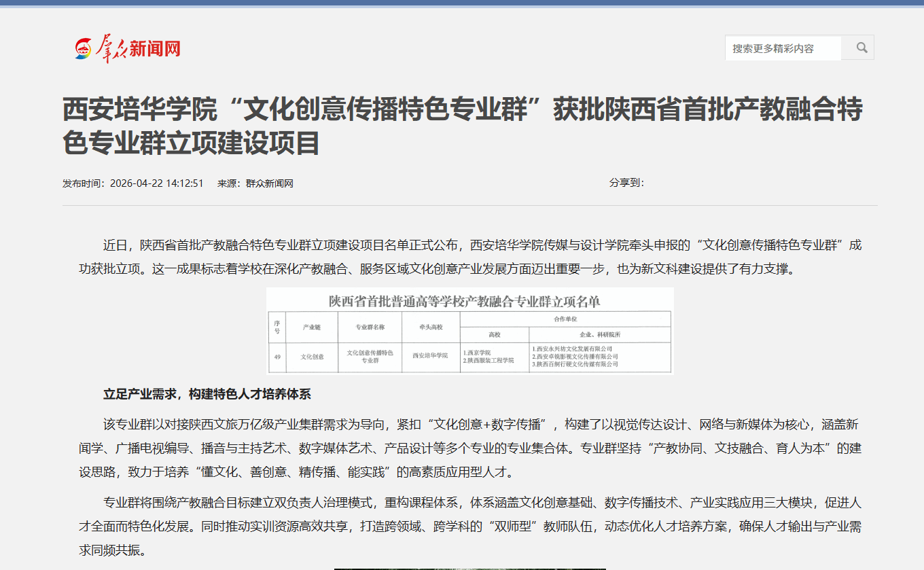924x570 pixels.
Task: Click the search magnifier icon
Action: [x=861, y=48]
